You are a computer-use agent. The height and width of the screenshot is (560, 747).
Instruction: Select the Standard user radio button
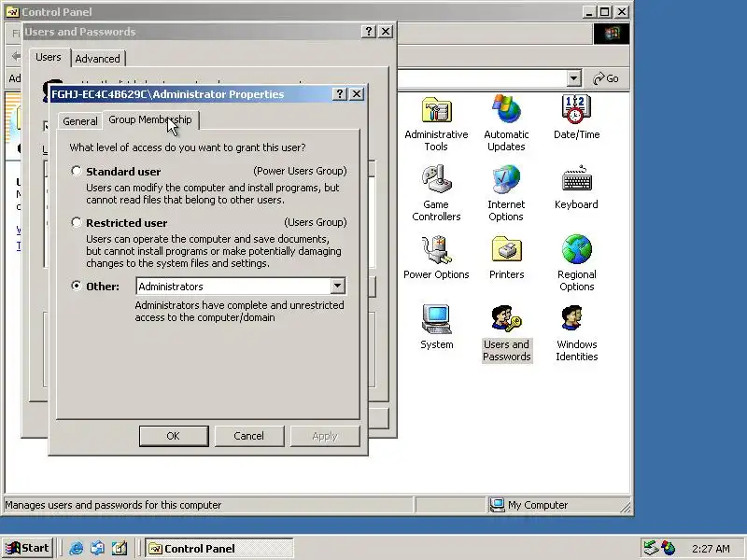[x=77, y=171]
